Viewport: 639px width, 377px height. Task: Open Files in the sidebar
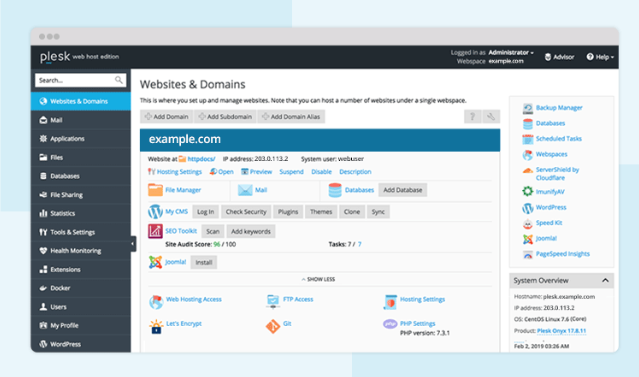pyautogui.click(x=81, y=157)
